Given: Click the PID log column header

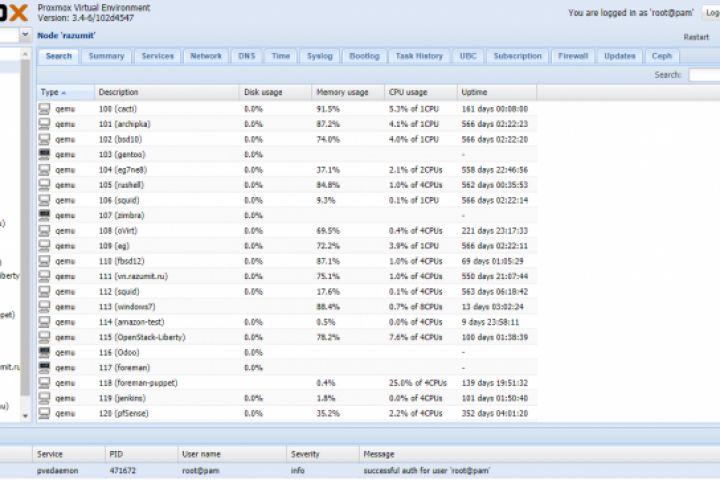Looking at the screenshot, I should tap(141, 454).
